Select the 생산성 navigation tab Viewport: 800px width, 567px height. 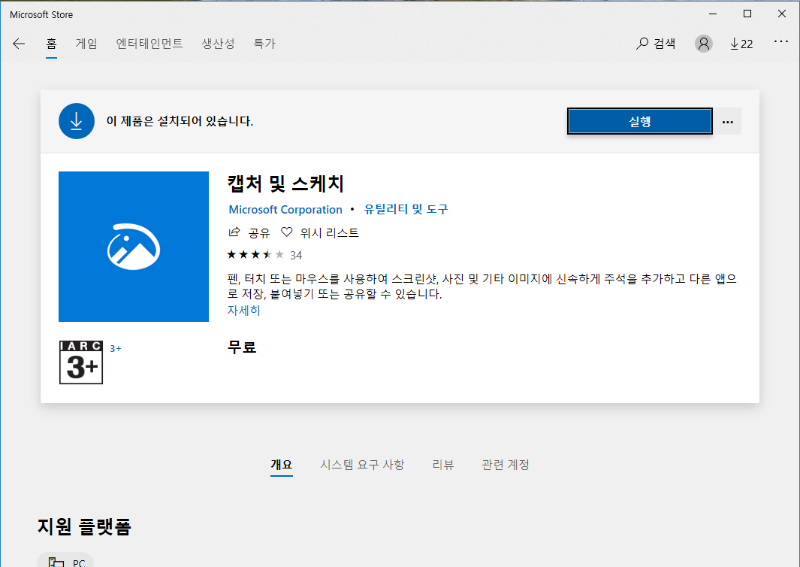point(218,44)
